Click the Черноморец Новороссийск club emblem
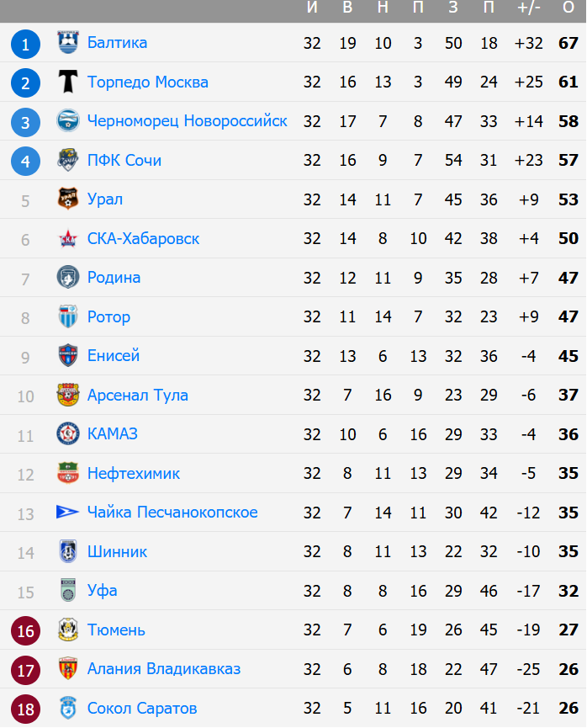Screen dimensions: 587x728 68,120
